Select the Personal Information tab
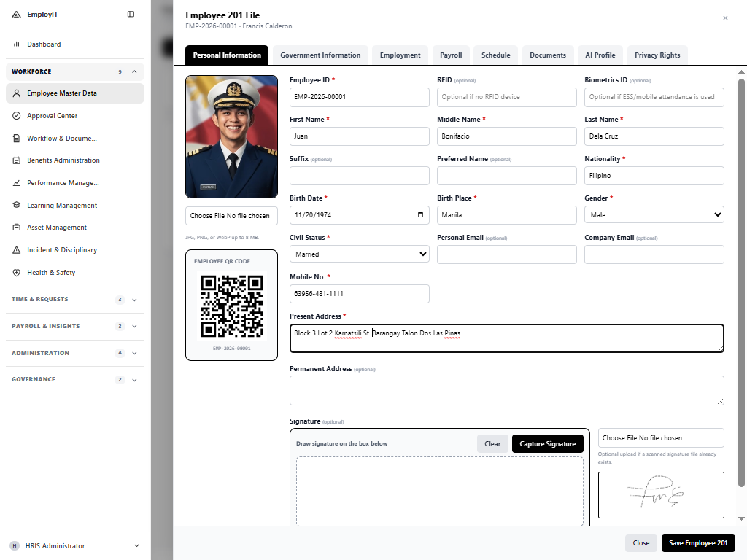747x560 pixels. (x=227, y=55)
